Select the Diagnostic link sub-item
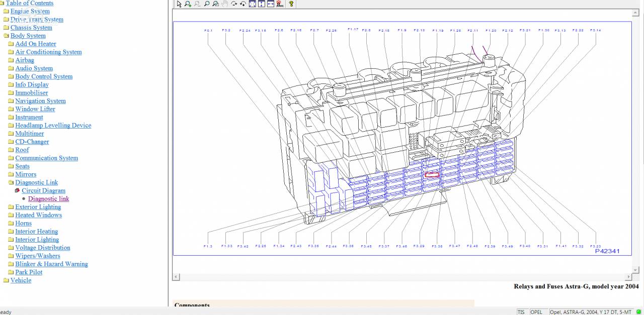Screen dimensions: 644x315 pos(49,198)
